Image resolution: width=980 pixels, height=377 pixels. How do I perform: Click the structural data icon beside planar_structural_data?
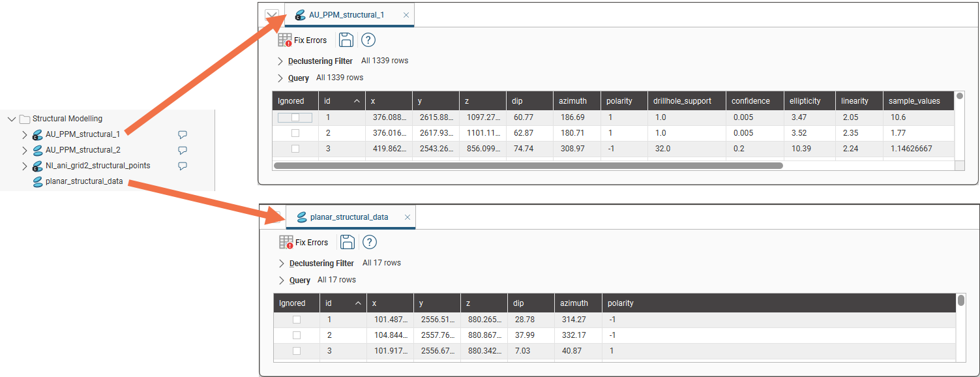37,181
